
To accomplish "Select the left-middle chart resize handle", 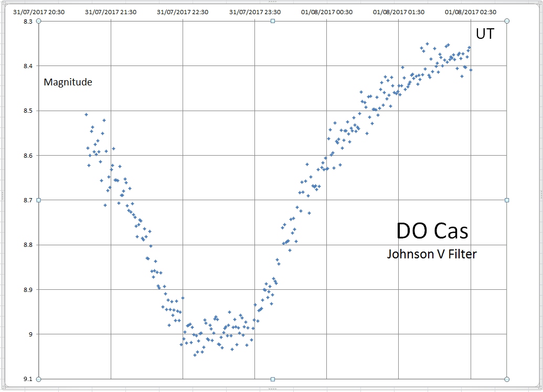I will coord(38,200).
